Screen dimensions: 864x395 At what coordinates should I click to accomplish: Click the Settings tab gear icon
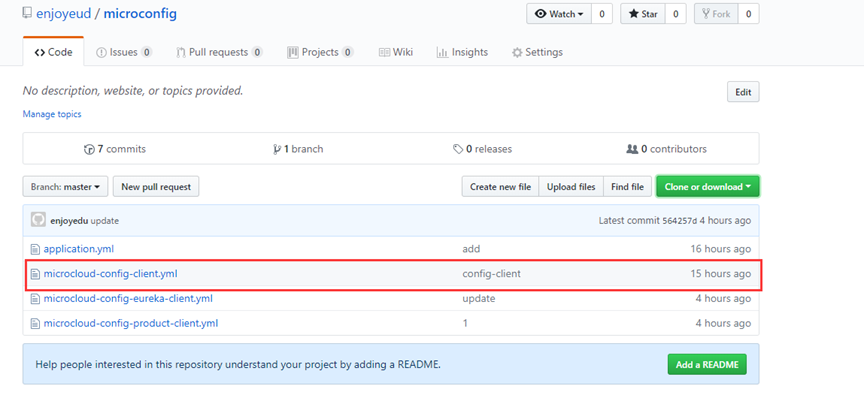[x=517, y=53]
